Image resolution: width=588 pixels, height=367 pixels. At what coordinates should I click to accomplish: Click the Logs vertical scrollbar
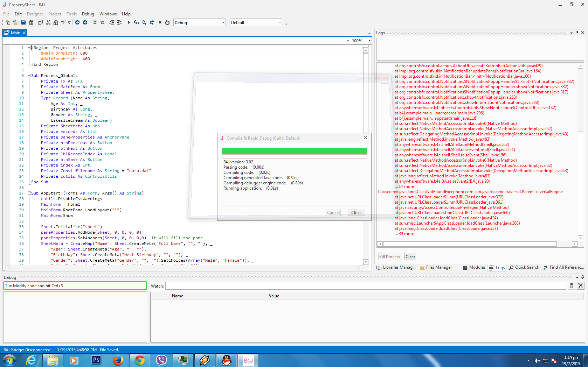click(580, 183)
